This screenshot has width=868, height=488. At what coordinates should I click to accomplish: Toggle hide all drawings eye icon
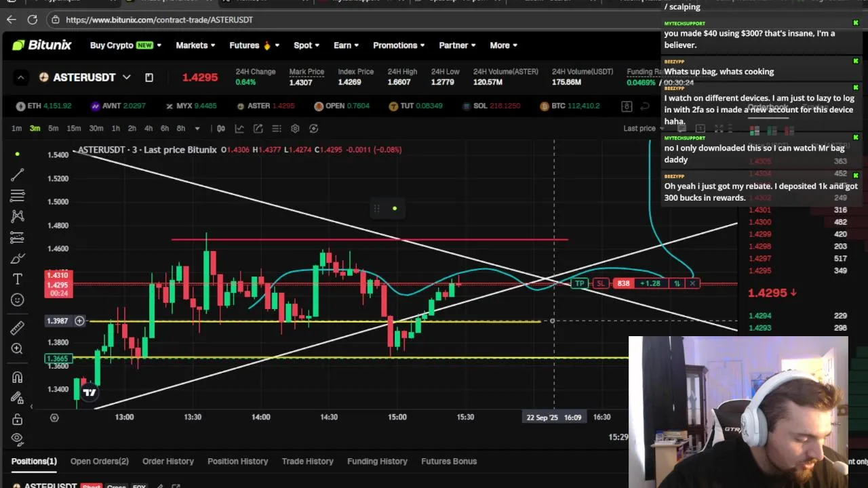point(18,439)
